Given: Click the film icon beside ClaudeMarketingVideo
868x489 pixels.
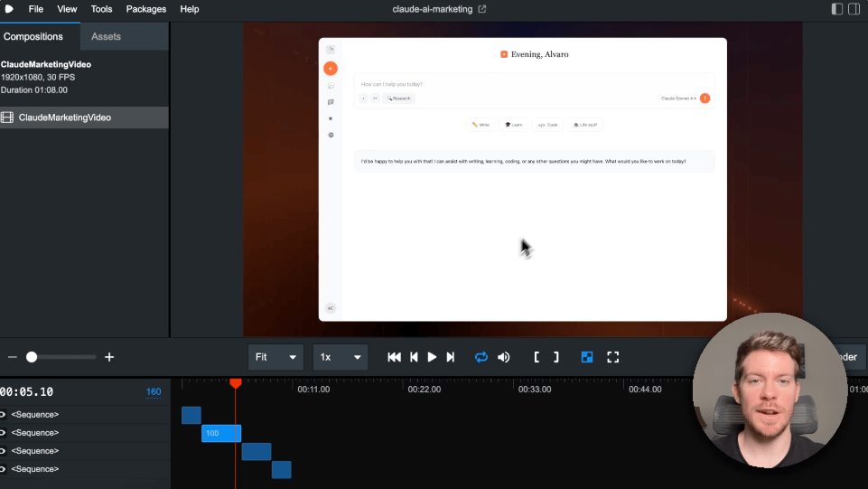Looking at the screenshot, I should (x=7, y=118).
